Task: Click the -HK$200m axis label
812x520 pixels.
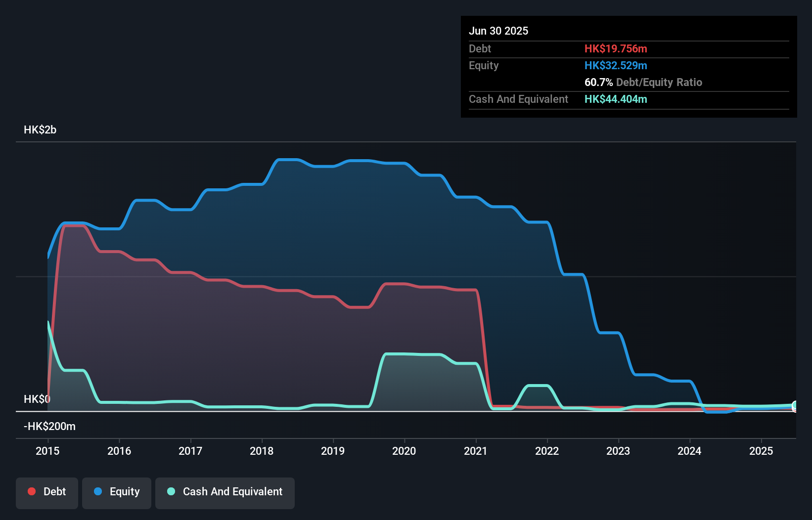Action: coord(50,426)
